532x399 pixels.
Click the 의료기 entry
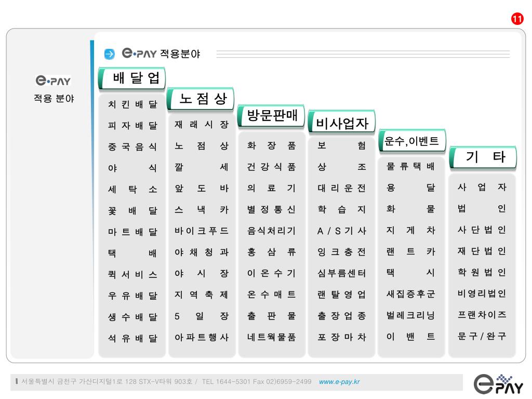[x=271, y=188]
